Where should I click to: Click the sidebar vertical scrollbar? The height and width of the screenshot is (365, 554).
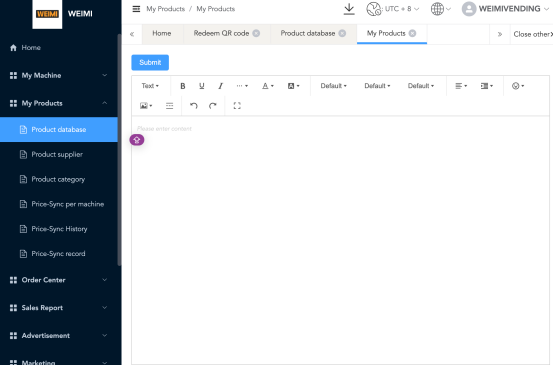coord(119,150)
